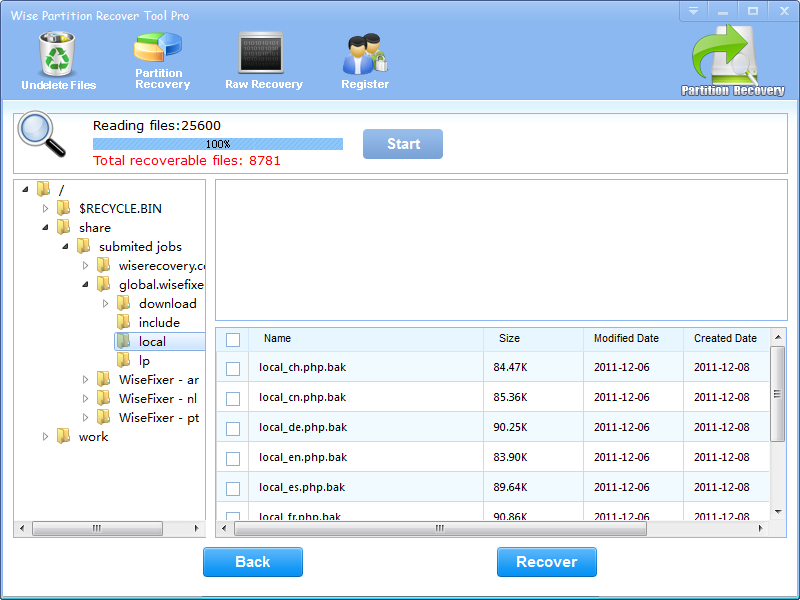Click the file list vertical scrollbar down arrow
The height and width of the screenshot is (600, 800).
click(778, 511)
